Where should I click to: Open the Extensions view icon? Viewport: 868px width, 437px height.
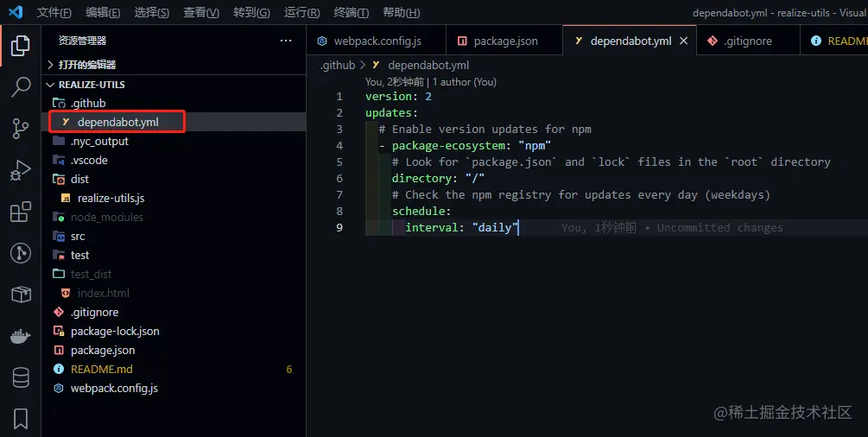click(x=21, y=212)
